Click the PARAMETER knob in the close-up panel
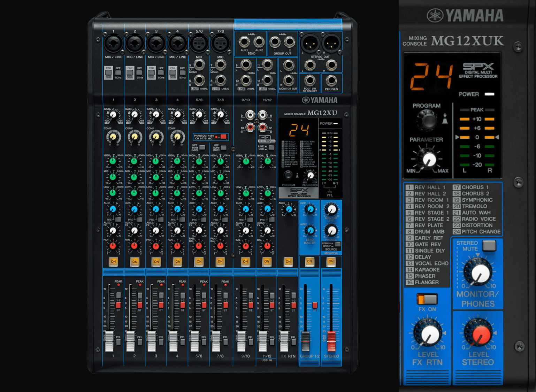536x392 pixels. (x=429, y=159)
